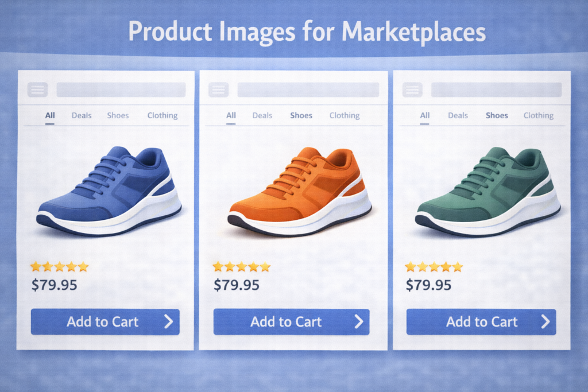Open the orange sneaker product image
This screenshot has height=392, width=588.
click(300, 191)
